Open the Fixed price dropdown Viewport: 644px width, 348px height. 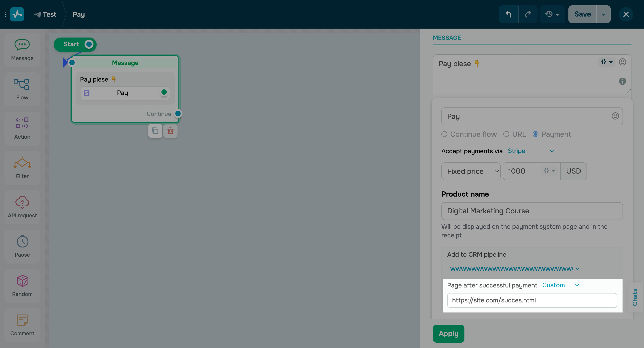point(471,171)
